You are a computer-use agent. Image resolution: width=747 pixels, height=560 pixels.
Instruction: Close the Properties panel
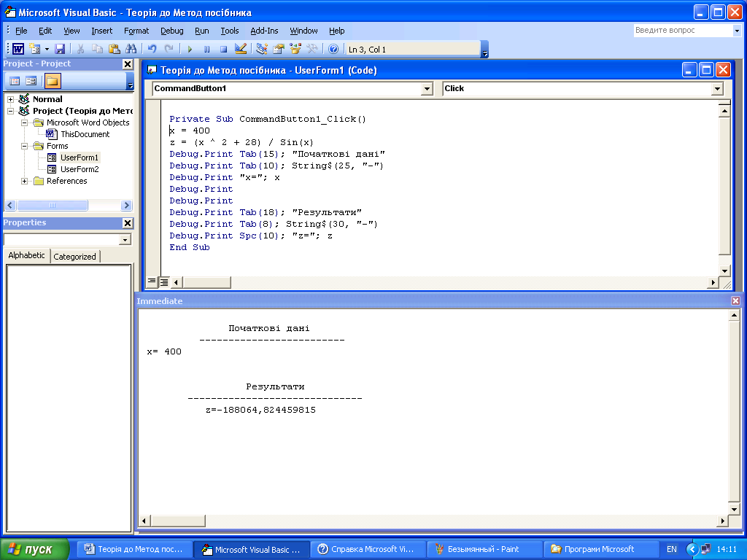(x=128, y=223)
